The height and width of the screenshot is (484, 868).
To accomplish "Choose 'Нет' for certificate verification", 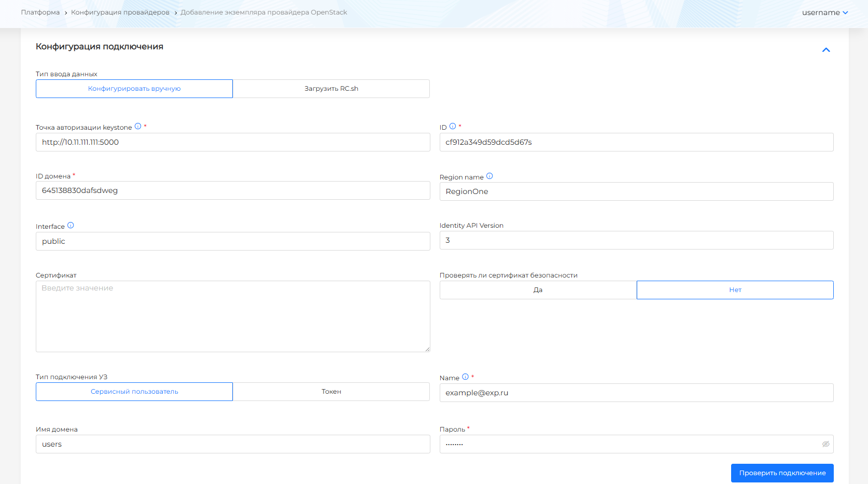I will (735, 290).
